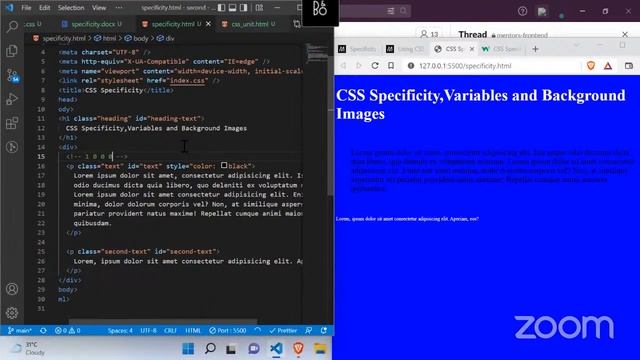The height and width of the screenshot is (360, 640).
Task: Close the specificity.html editor tab
Action: [209, 24]
